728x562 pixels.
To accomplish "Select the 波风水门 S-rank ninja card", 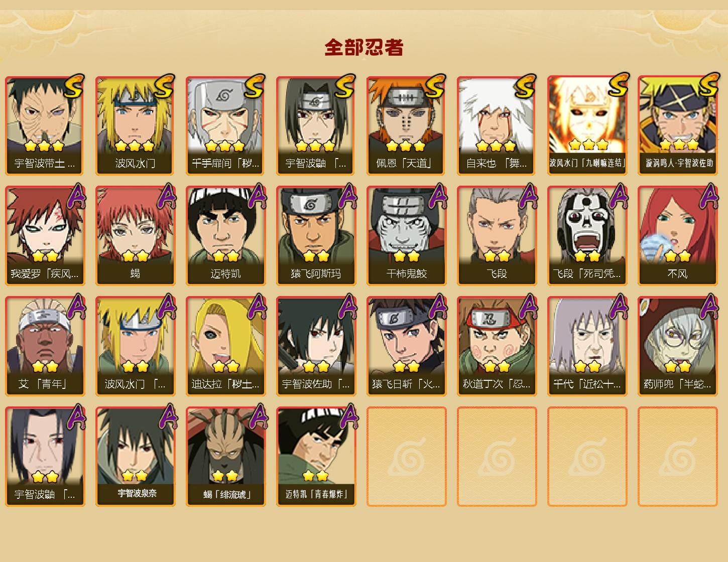I will pyautogui.click(x=135, y=125).
